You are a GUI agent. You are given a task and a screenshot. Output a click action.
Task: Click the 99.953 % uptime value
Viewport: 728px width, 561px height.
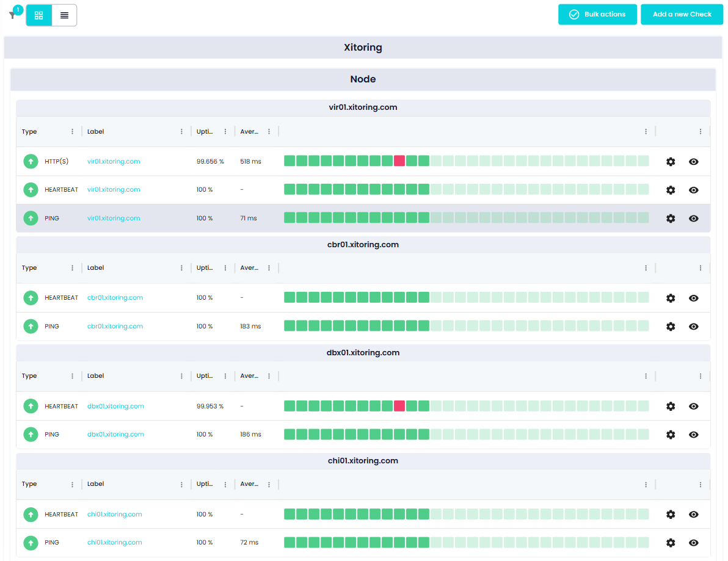point(210,406)
